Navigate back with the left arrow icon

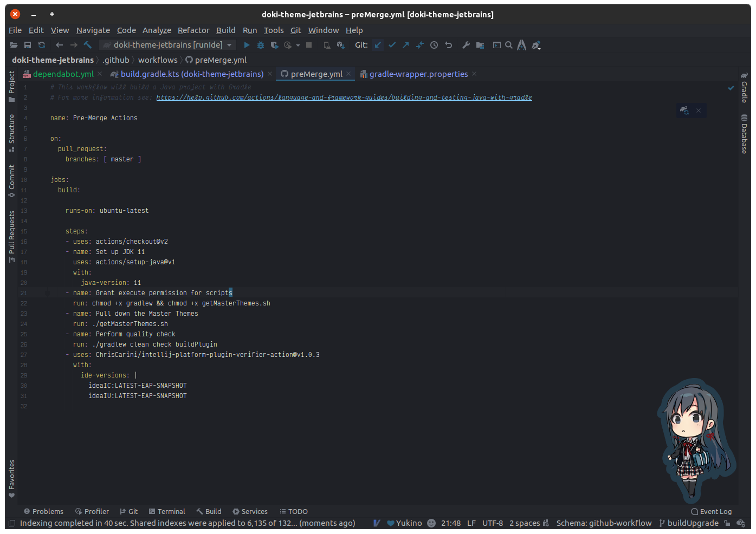click(59, 45)
